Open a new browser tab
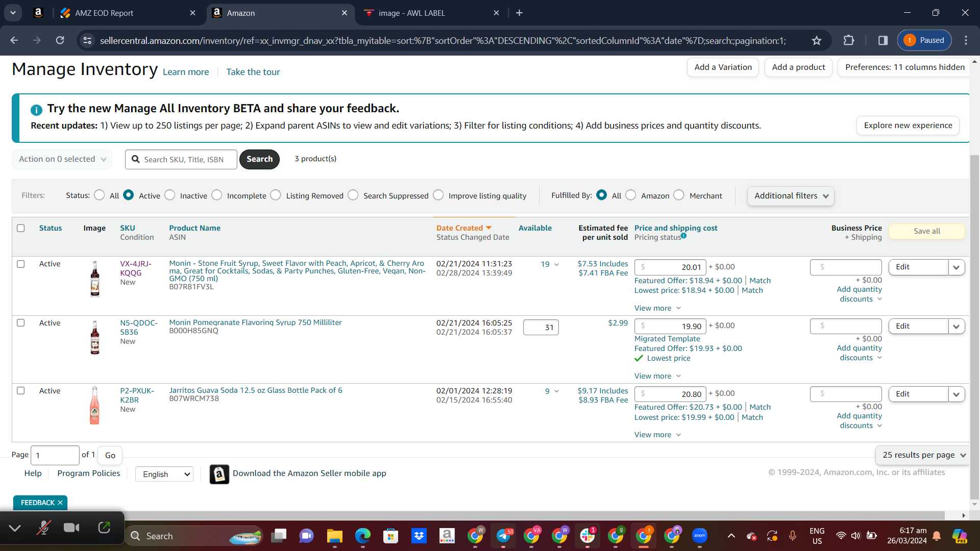This screenshot has width=980, height=551. pos(519,13)
